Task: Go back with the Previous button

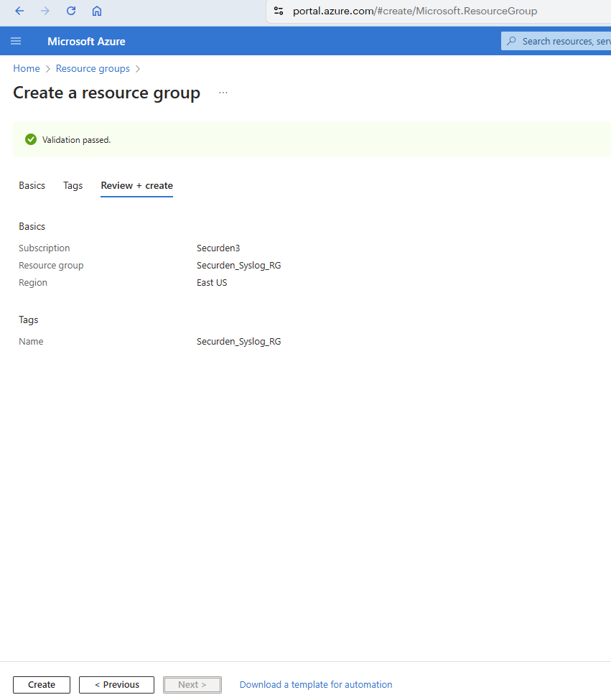Action: (x=116, y=684)
